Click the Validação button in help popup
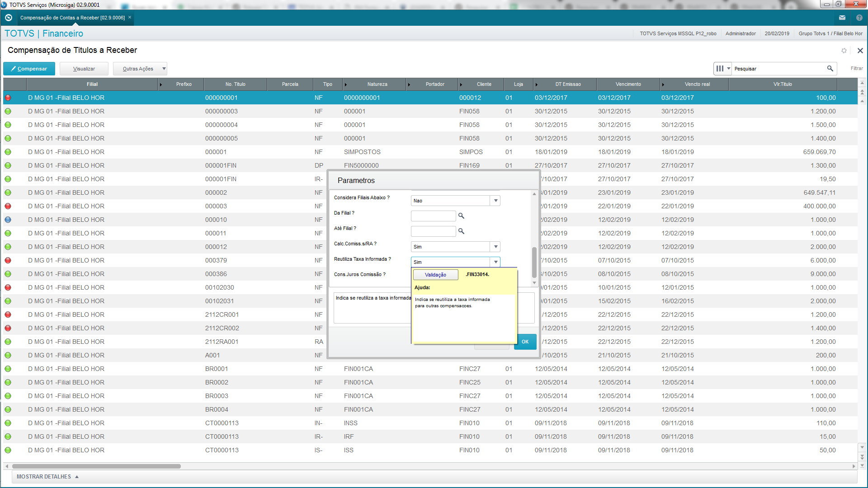868x488 pixels. [435, 275]
